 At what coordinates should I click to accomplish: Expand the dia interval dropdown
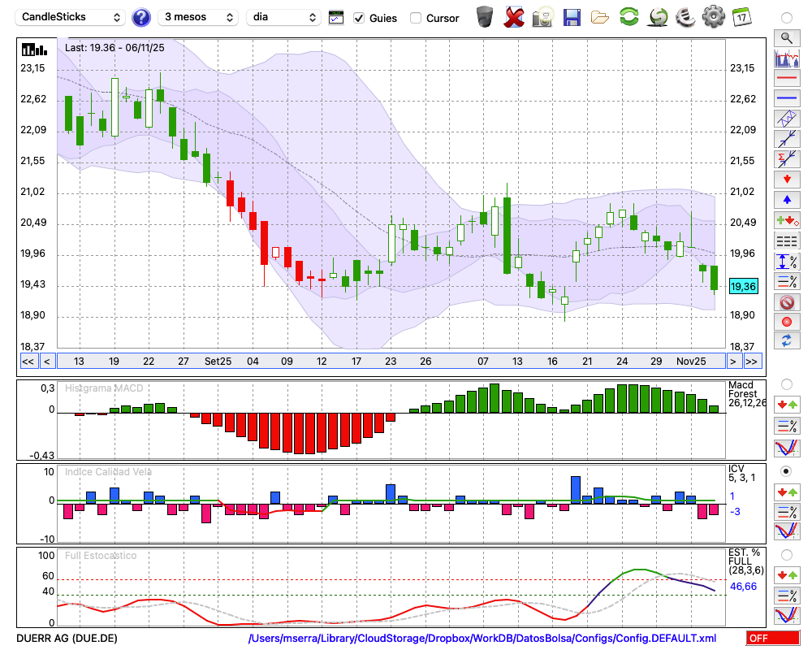click(x=284, y=17)
